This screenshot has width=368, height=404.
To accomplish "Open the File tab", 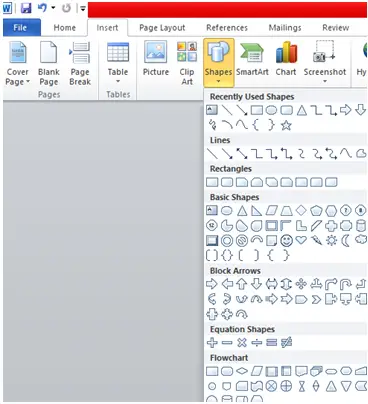I will tap(22, 27).
